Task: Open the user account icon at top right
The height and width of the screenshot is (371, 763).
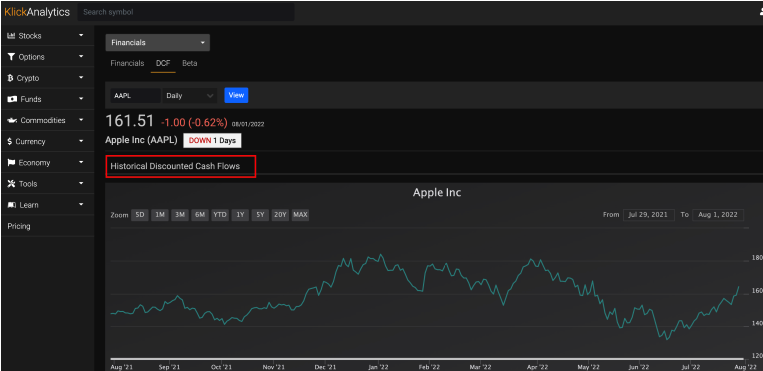Action: point(760,13)
